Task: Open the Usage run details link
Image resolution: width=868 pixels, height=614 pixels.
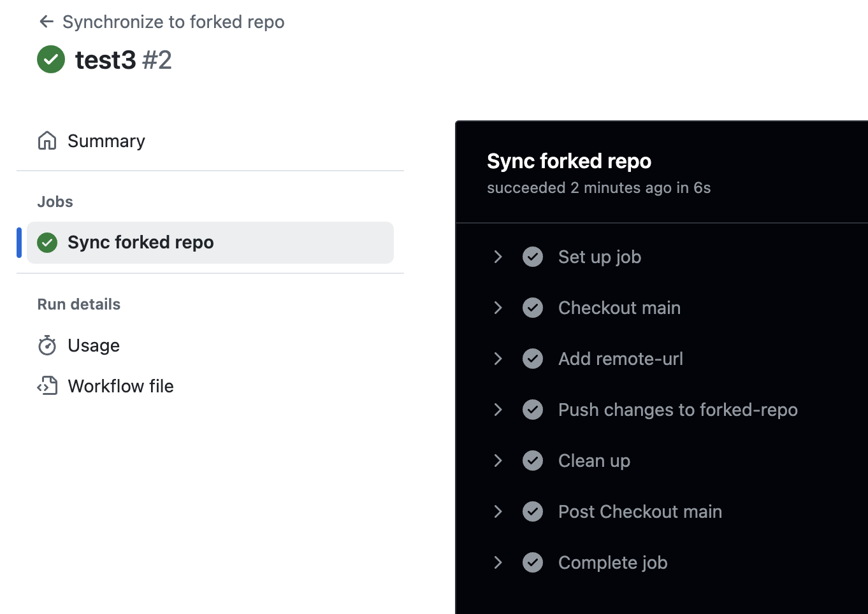Action: click(94, 345)
